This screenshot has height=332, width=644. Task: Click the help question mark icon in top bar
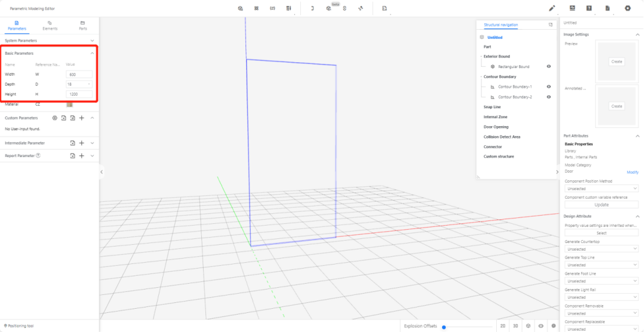click(x=589, y=8)
